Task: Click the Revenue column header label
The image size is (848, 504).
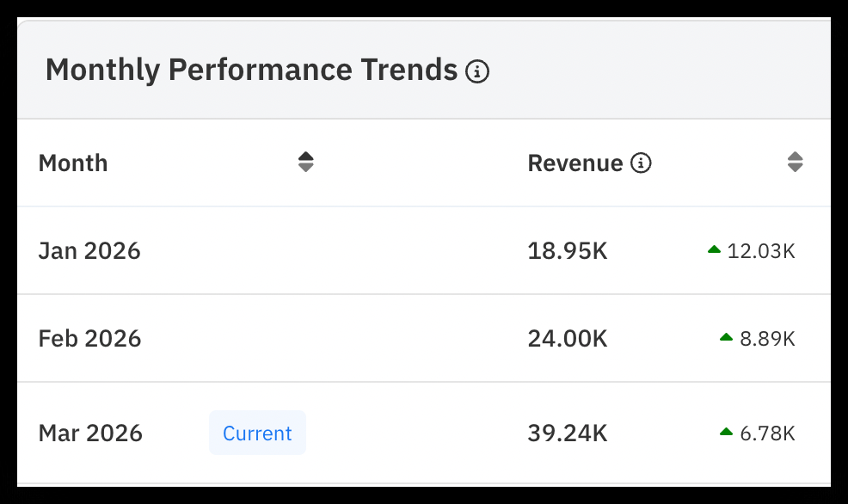Action: click(x=575, y=163)
